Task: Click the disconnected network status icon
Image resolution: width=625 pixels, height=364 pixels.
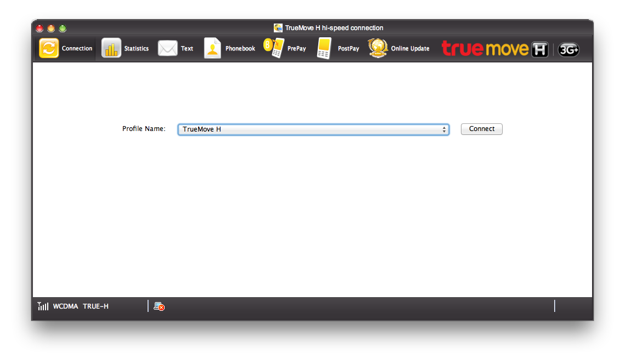Action: [x=159, y=306]
